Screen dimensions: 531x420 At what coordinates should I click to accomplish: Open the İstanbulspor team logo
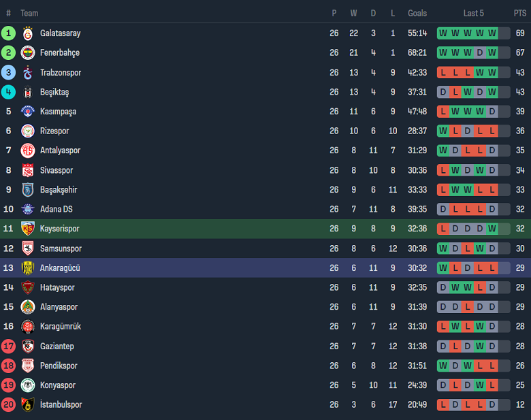point(28,405)
